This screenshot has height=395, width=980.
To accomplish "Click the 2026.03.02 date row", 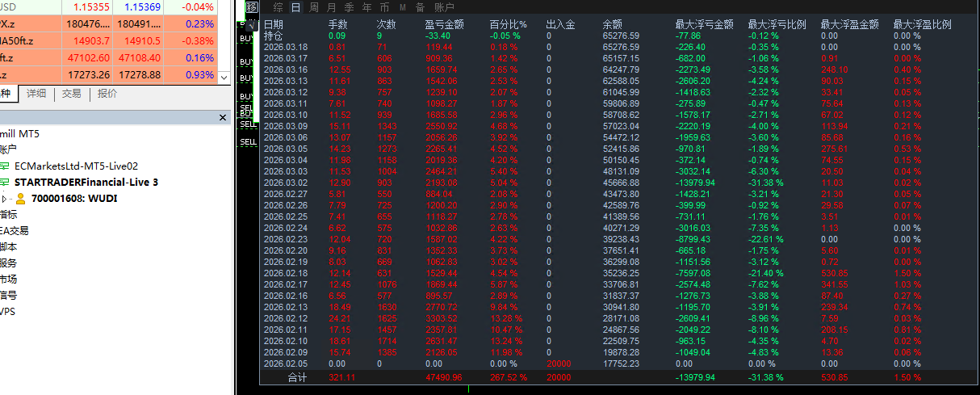I will pos(285,183).
